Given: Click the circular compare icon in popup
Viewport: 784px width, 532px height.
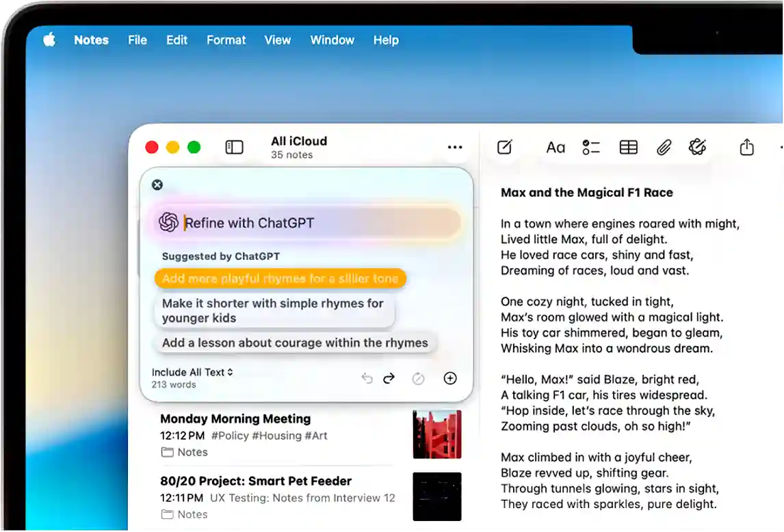Looking at the screenshot, I should click(419, 379).
